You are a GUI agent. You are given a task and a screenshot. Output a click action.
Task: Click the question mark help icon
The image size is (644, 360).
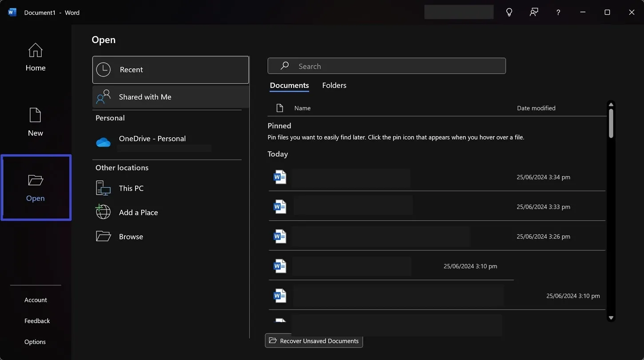(x=558, y=12)
